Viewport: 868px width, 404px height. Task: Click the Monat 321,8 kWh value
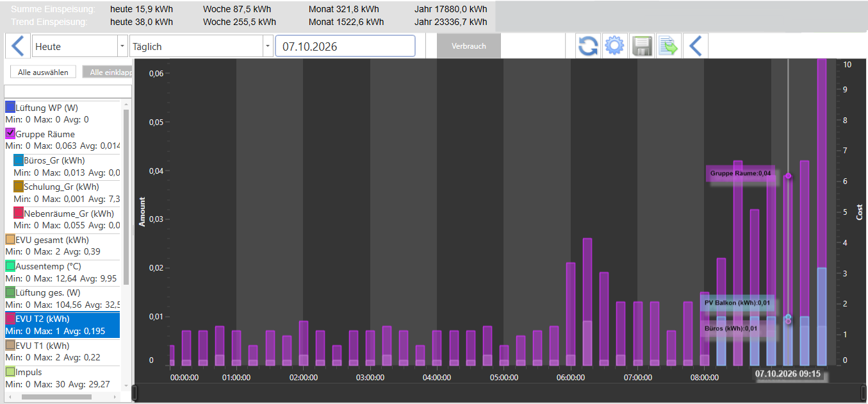click(x=343, y=10)
